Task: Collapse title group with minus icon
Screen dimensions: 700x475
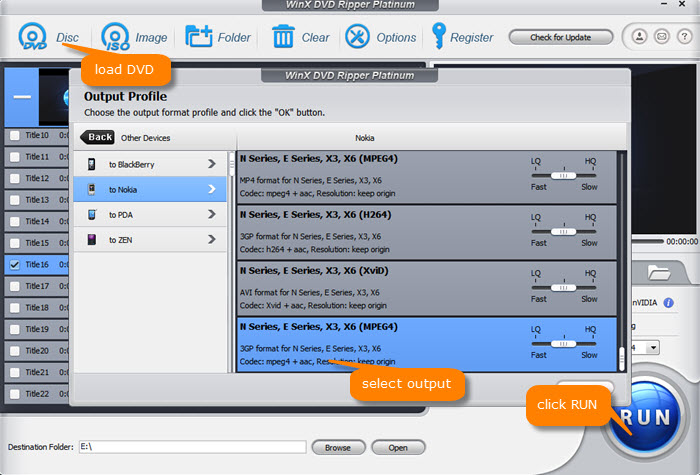Action: coord(21,96)
